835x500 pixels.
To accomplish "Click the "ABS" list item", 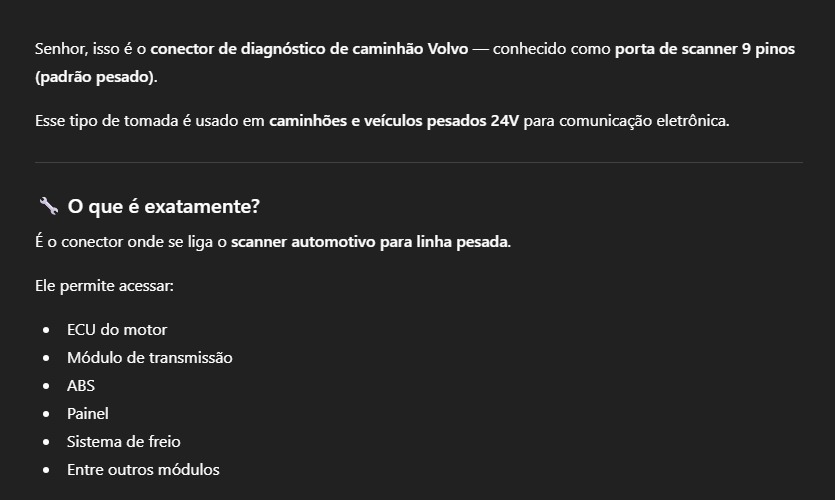I will point(81,385).
